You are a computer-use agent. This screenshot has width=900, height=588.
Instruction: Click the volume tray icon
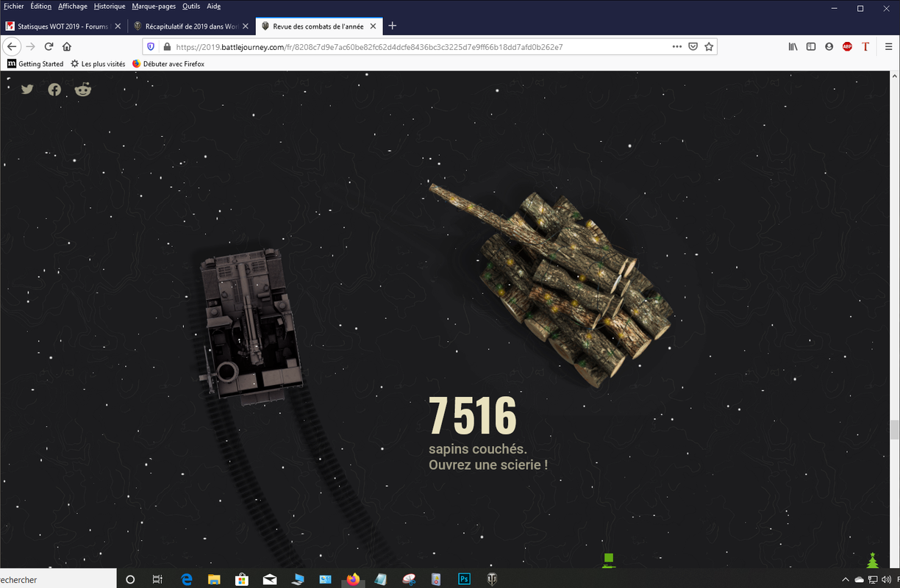pos(885,579)
